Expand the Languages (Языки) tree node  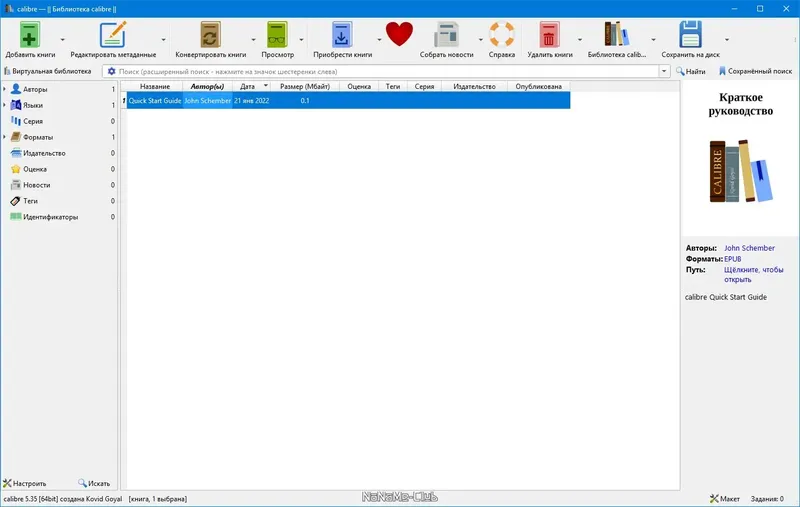5,105
